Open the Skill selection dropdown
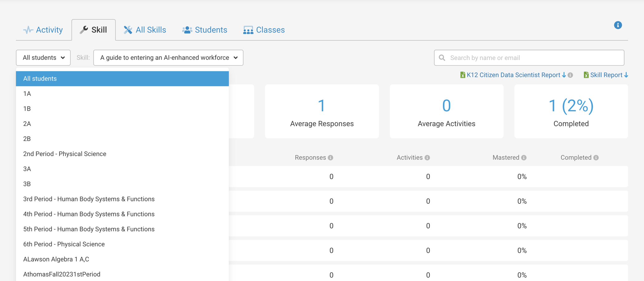Viewport: 644px width, 281px height. [168, 58]
